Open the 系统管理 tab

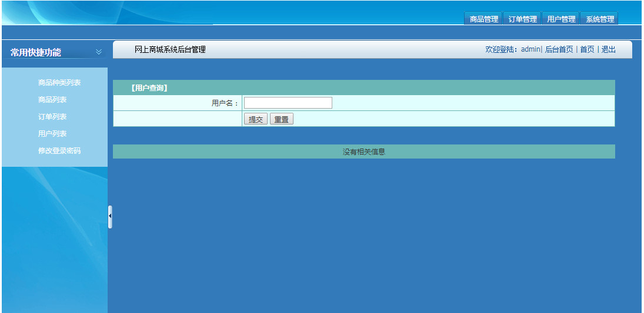point(600,19)
